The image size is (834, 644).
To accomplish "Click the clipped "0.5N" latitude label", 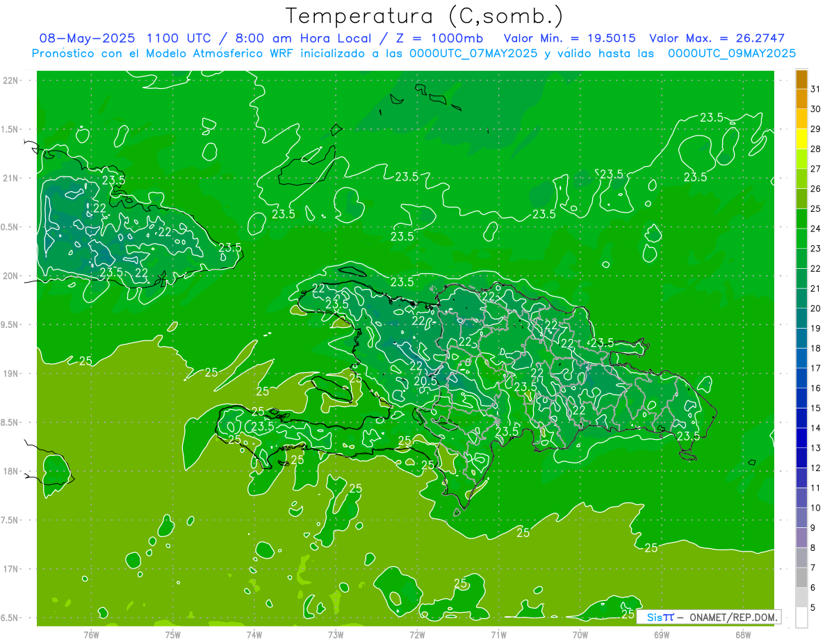I will 10,227.
